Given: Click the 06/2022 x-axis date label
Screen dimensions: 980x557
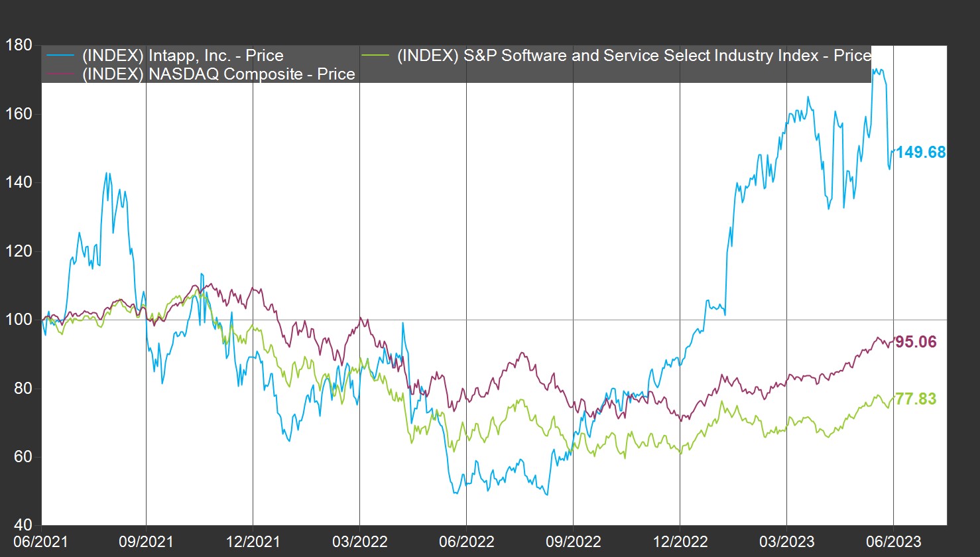Looking at the screenshot, I should (466, 542).
